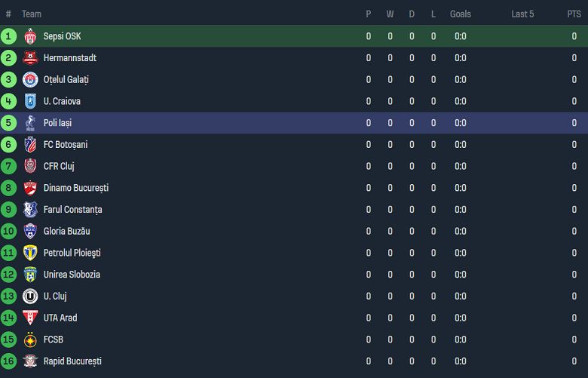
Task: Click the Hermannstadt team logo
Action: tap(30, 58)
